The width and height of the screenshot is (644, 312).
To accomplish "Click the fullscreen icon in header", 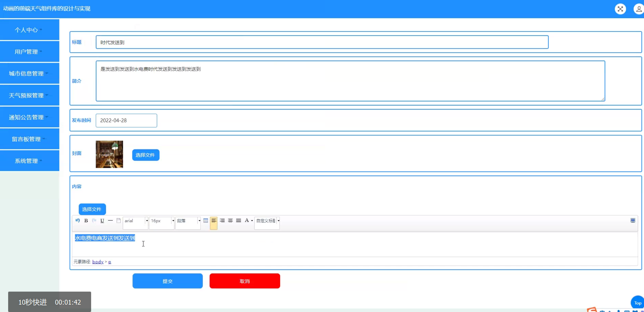I will [620, 9].
